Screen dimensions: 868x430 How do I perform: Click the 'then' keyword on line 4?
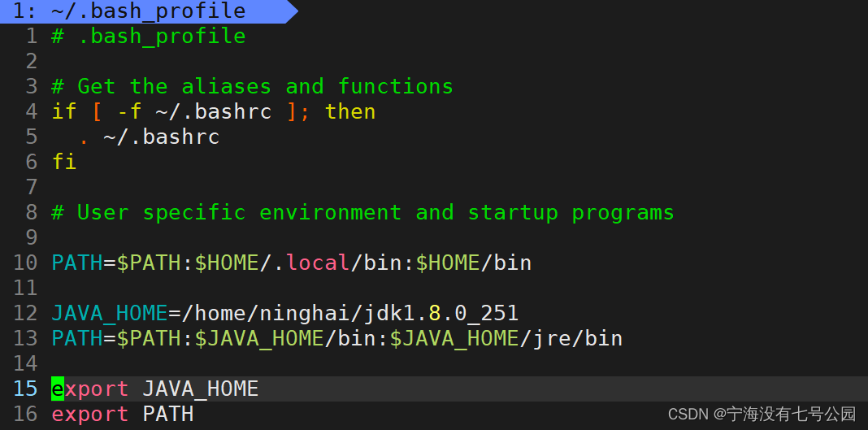(350, 112)
